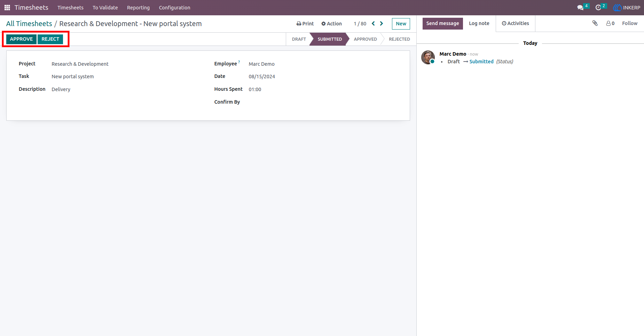Show followers count icon
This screenshot has width=644, height=336.
pyautogui.click(x=610, y=23)
